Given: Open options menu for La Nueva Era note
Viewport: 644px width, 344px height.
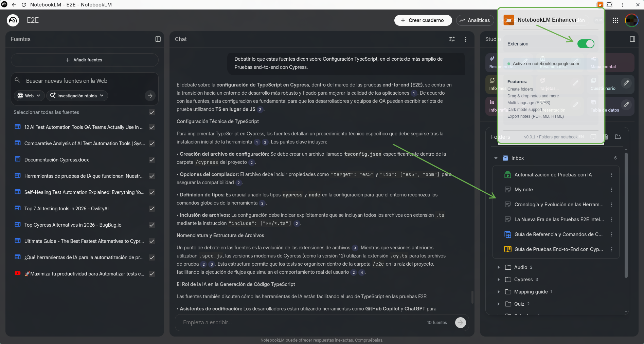Looking at the screenshot, I should (612, 219).
